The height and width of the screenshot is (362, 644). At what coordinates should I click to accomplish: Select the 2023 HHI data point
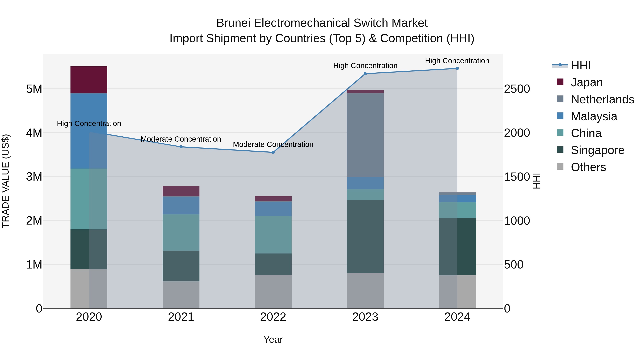click(x=365, y=74)
